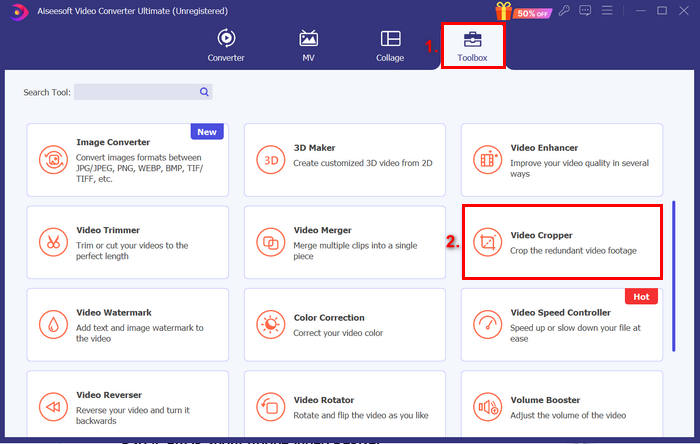This screenshot has height=444, width=700.
Task: Click the Video Trimmer title
Action: pyautogui.click(x=108, y=230)
